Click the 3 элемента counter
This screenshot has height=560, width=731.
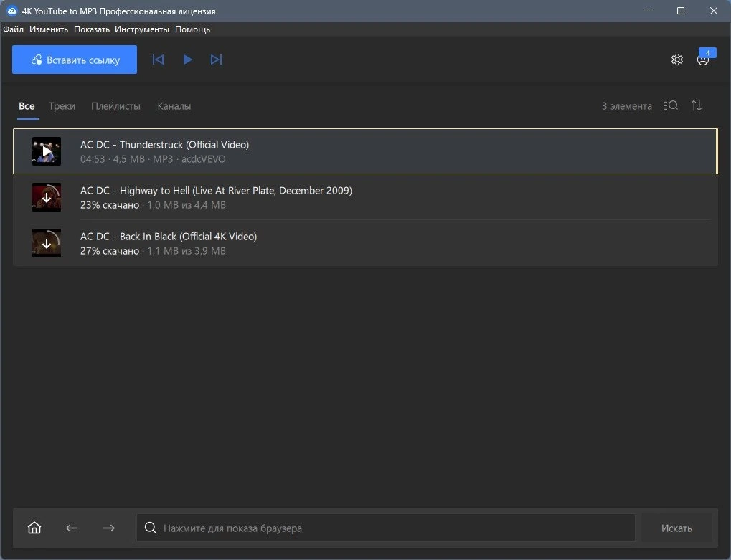coord(626,106)
